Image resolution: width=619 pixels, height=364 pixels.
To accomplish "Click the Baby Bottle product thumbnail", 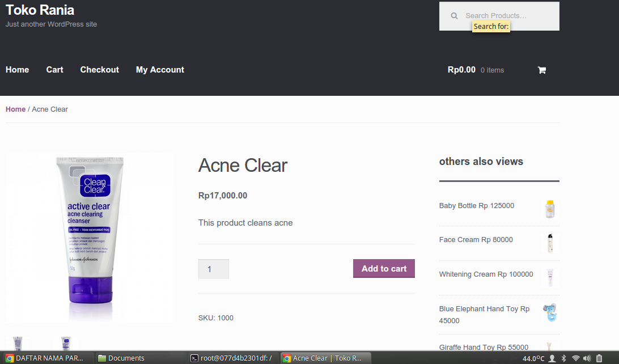I will click(550, 209).
